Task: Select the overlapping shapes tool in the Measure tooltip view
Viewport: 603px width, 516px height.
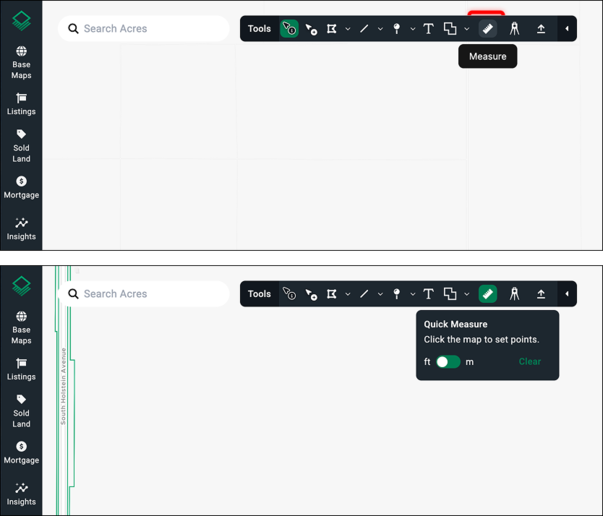Action: [450, 28]
